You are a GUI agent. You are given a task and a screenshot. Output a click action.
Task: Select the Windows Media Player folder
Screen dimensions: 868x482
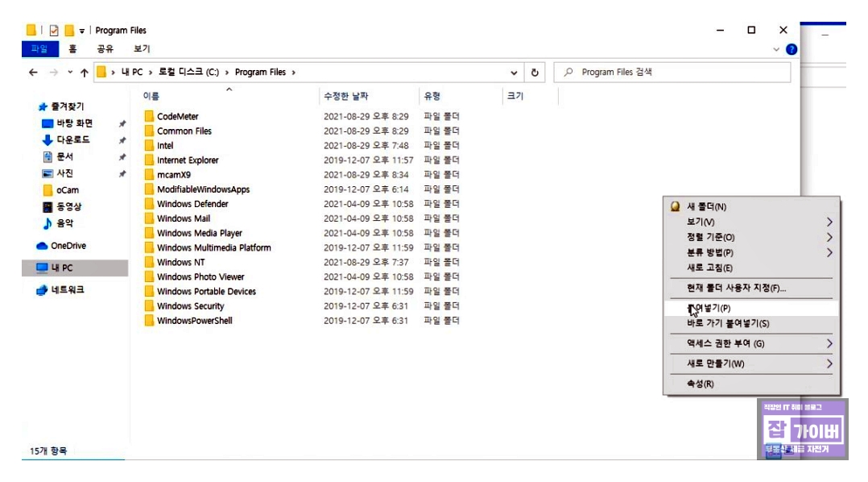[x=200, y=233]
